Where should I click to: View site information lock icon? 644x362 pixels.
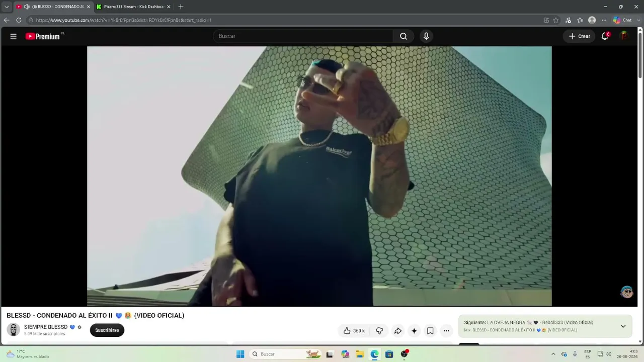pyautogui.click(x=31, y=20)
